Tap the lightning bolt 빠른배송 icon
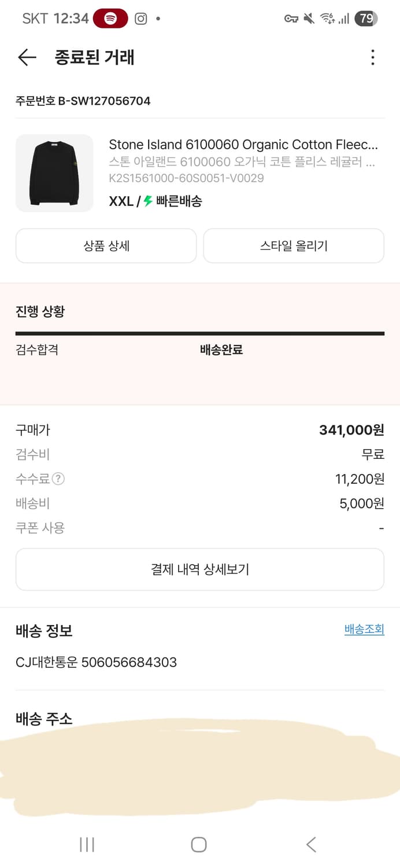400x868 pixels. point(149,202)
